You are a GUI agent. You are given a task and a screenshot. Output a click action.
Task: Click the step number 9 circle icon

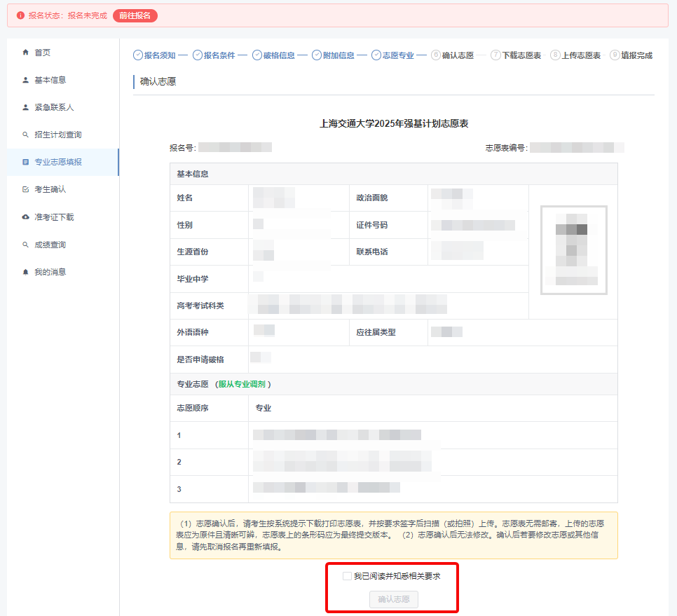pyautogui.click(x=615, y=55)
